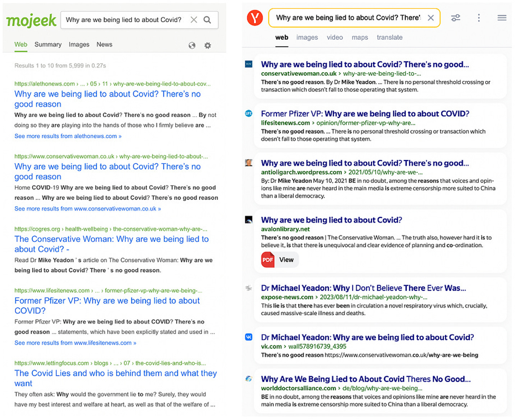The width and height of the screenshot is (515, 420).
Task: Click the View PDF button
Action: [x=280, y=260]
